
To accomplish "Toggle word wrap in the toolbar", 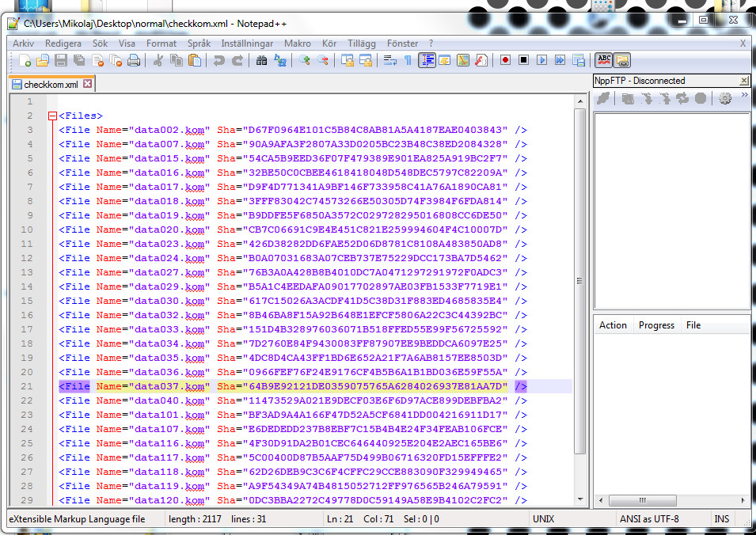I will click(x=389, y=60).
